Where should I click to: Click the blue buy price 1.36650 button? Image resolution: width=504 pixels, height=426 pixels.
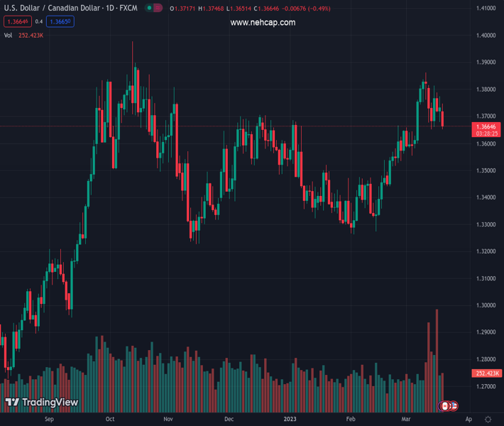[x=60, y=21]
